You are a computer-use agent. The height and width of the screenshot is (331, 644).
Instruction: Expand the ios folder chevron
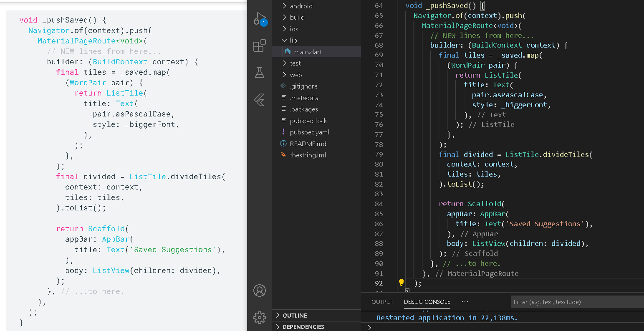click(x=284, y=29)
